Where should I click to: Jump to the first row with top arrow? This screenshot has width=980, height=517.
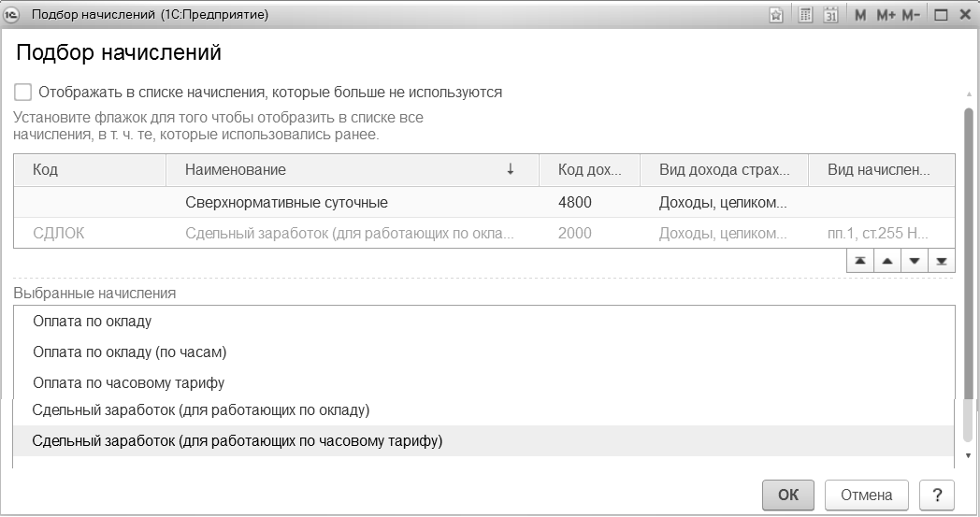click(x=860, y=262)
